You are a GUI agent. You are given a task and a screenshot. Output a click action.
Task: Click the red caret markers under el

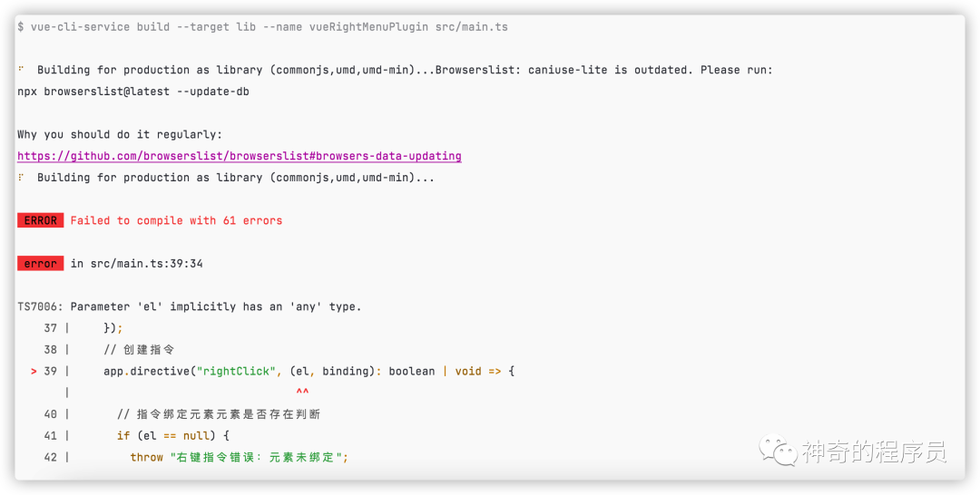[x=302, y=393]
